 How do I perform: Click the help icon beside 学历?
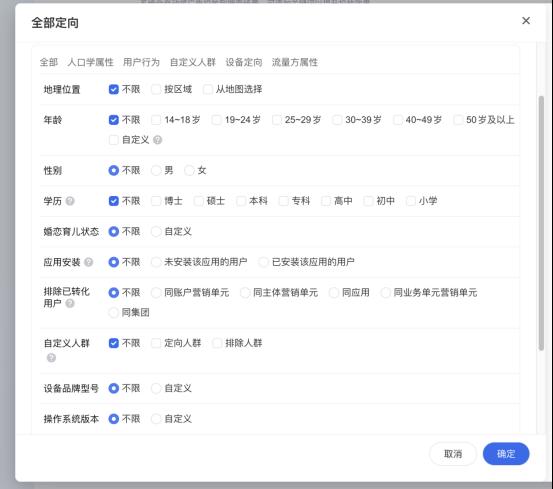70,201
